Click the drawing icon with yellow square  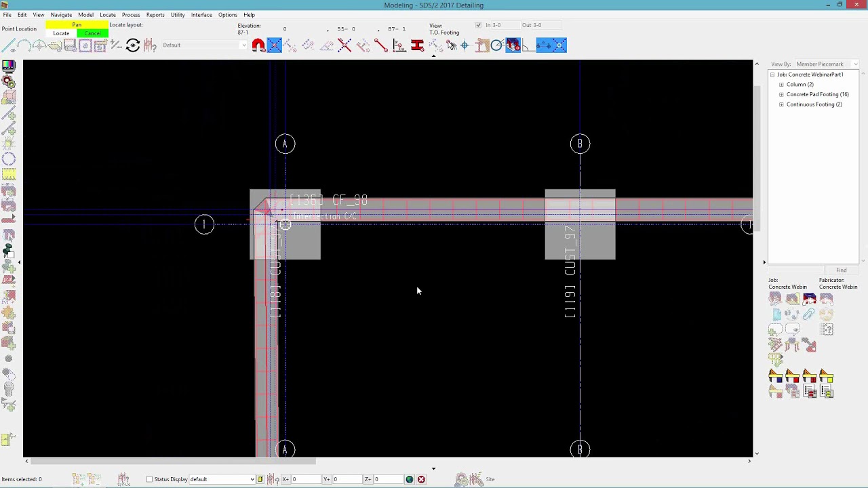(827, 376)
